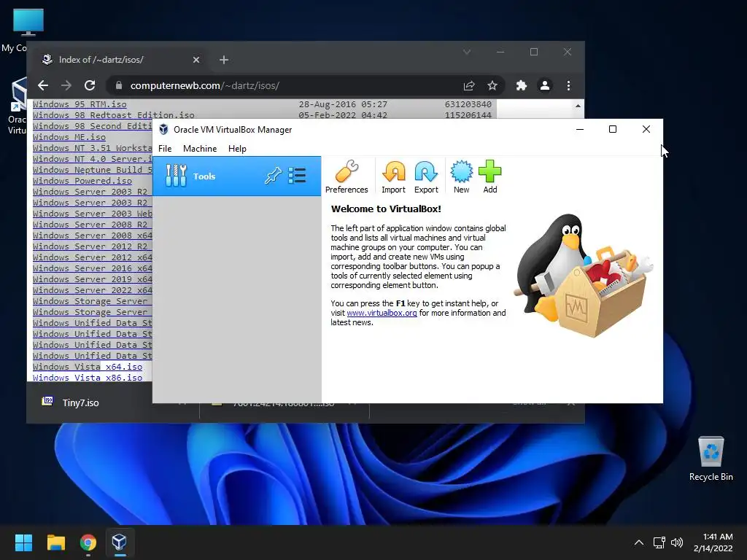Open Tiny7.iso in downloads bar

[x=80, y=402]
